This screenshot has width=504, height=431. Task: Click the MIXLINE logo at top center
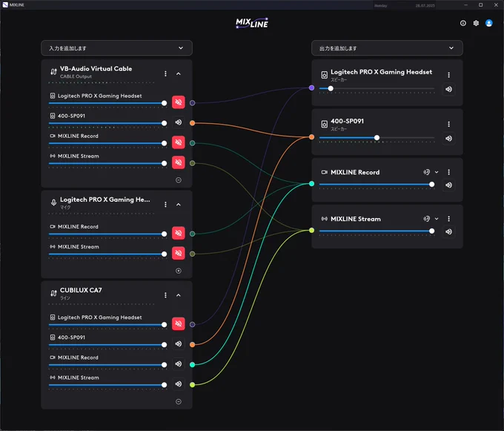[252, 23]
